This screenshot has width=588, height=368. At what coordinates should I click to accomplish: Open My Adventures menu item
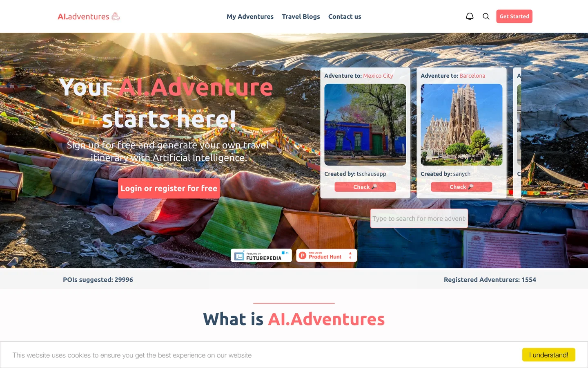click(x=250, y=16)
